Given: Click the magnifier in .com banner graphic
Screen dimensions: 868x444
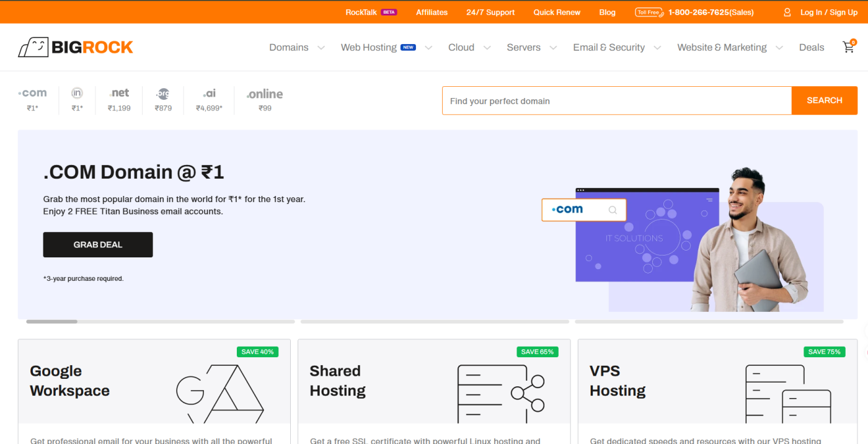Looking at the screenshot, I should tap(613, 210).
